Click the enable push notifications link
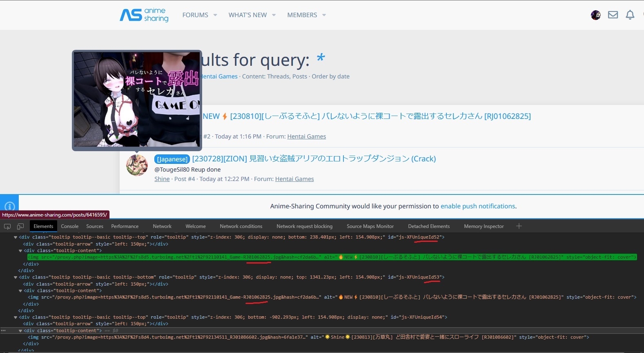 [478, 206]
